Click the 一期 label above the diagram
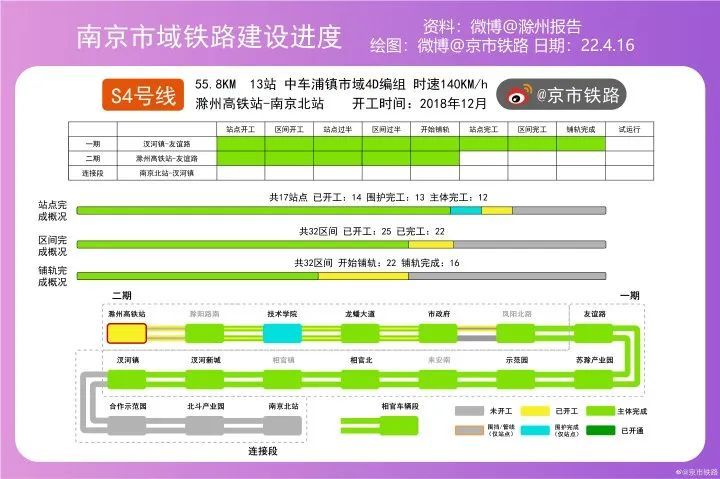The height and width of the screenshot is (479, 720). point(630,295)
